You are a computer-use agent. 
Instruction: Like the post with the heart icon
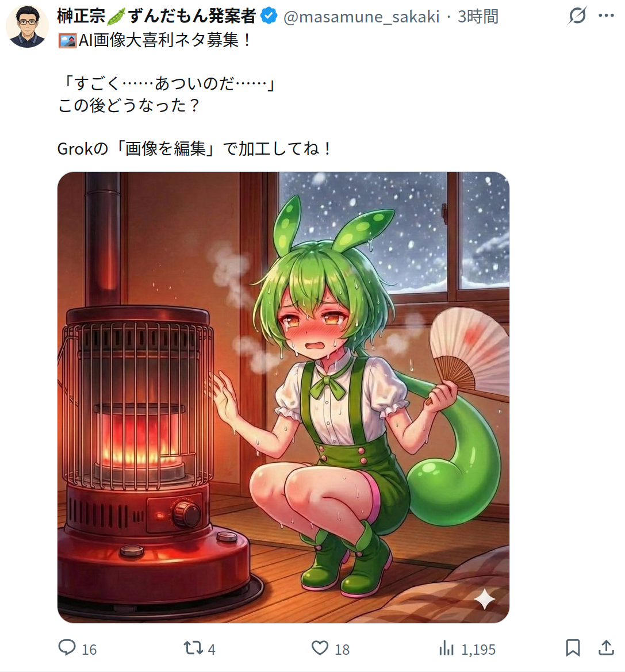[320, 648]
